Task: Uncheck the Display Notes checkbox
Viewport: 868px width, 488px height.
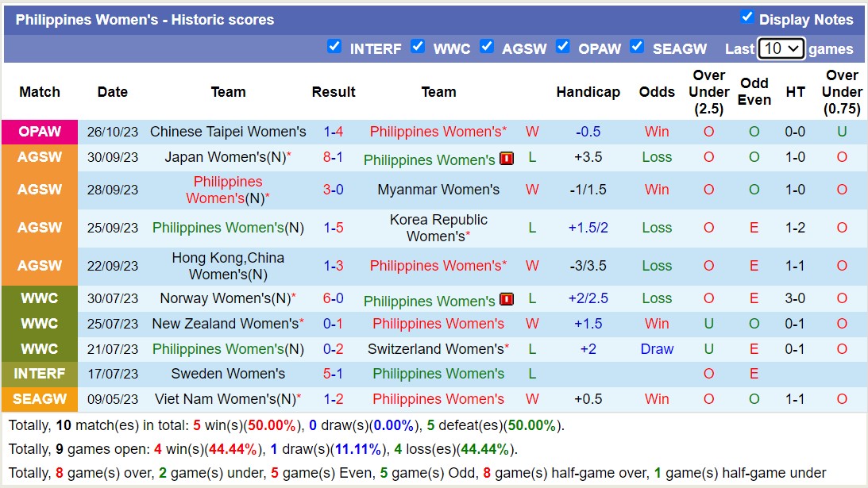Action: coord(747,19)
